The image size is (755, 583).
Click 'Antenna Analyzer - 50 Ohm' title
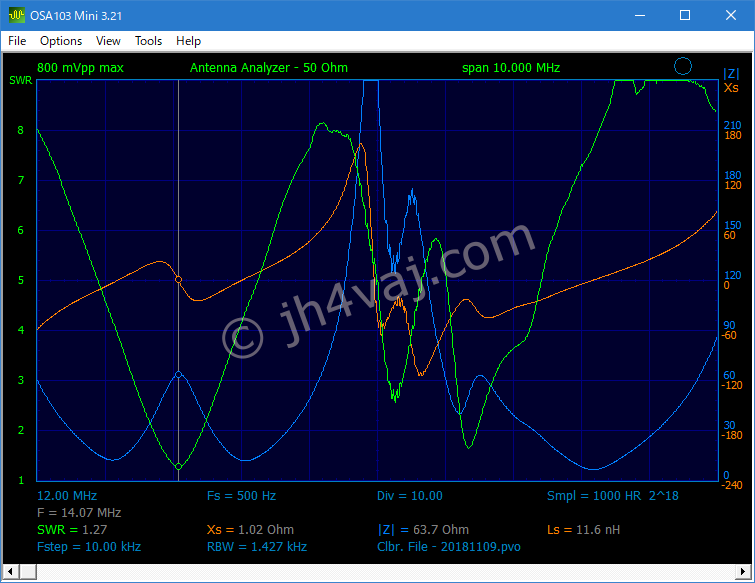click(x=269, y=68)
